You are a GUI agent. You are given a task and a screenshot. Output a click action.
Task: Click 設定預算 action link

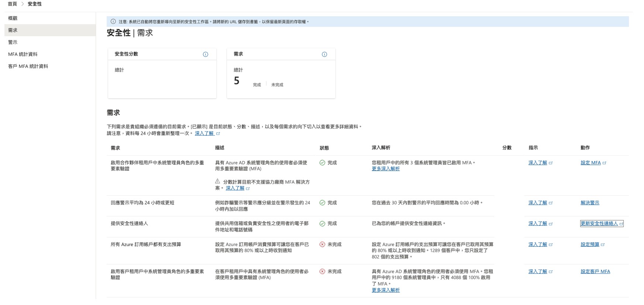[590, 244]
